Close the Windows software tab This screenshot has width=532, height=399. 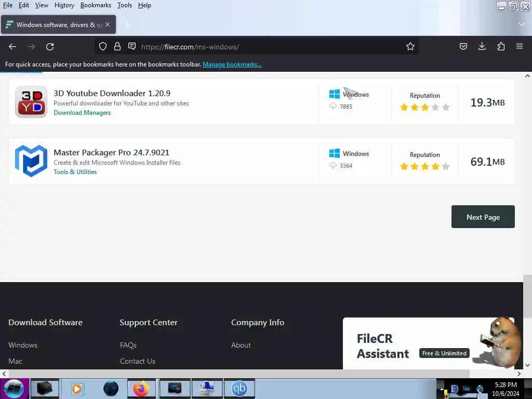click(108, 24)
